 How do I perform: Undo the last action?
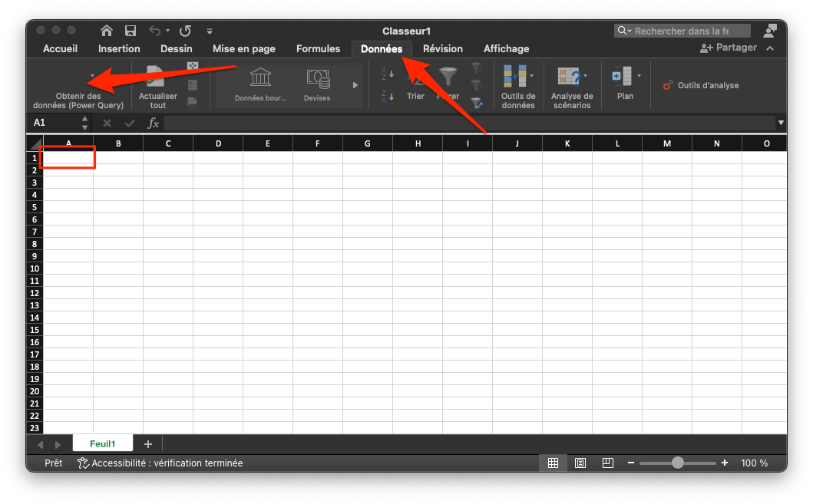pos(154,31)
